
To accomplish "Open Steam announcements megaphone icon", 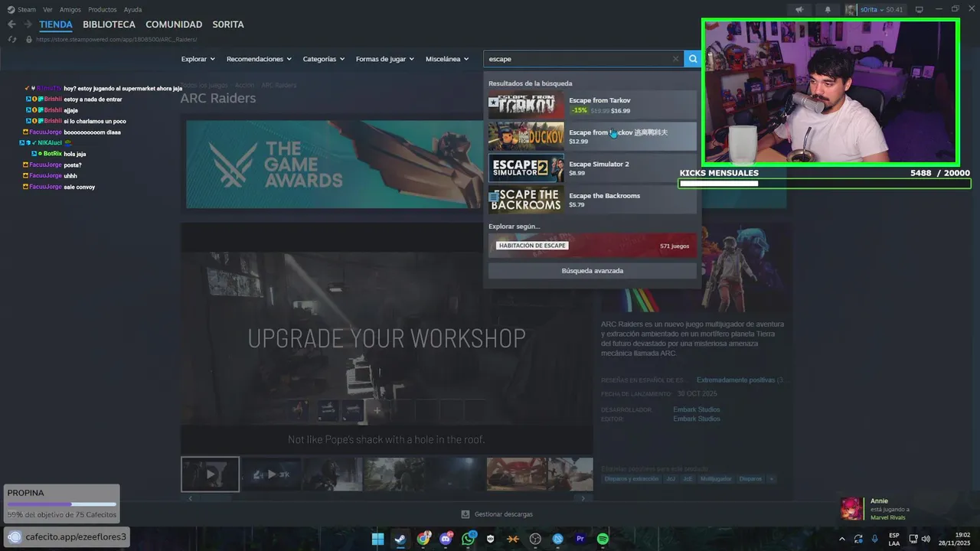I will coord(799,9).
